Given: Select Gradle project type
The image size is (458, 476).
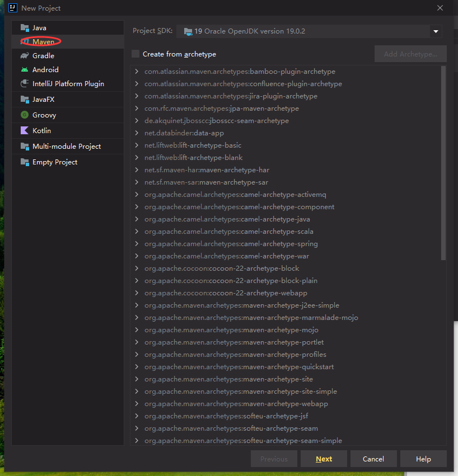Looking at the screenshot, I should point(68,55).
